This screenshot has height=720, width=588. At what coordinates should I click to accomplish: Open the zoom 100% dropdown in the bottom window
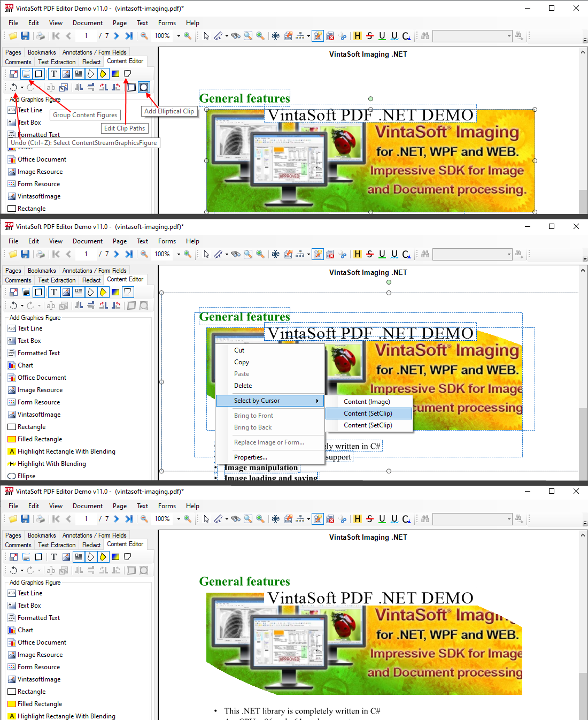179,519
